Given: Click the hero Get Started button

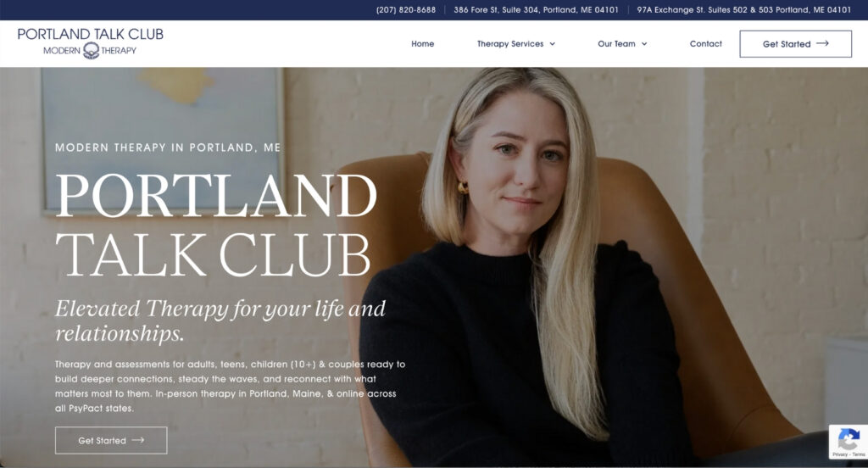Looking at the screenshot, I should (111, 440).
